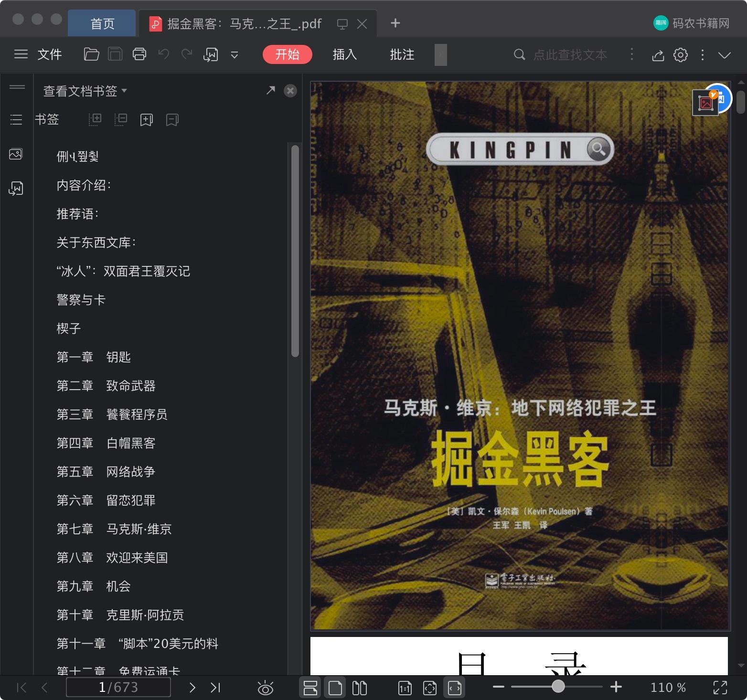Click the expand all bookmarks icon
The width and height of the screenshot is (747, 700).
(x=95, y=119)
